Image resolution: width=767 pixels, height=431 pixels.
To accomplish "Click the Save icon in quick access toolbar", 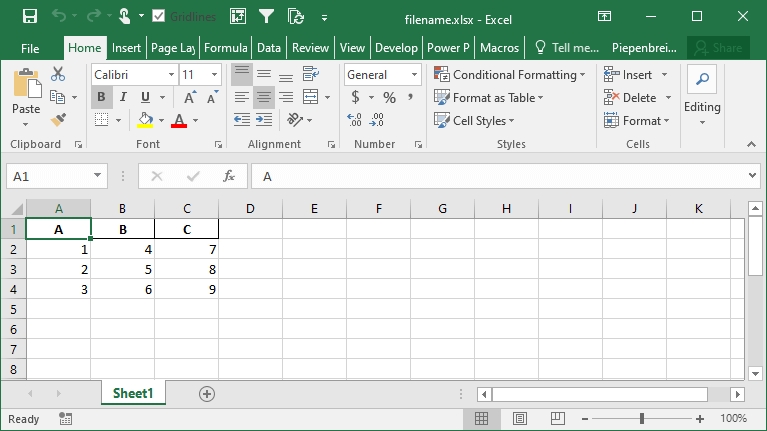I will pos(29,16).
